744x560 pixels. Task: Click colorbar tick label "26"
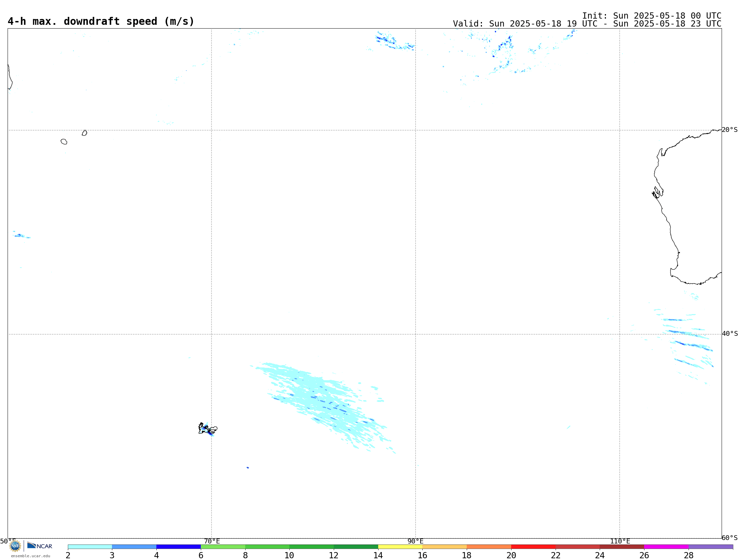[x=644, y=555]
